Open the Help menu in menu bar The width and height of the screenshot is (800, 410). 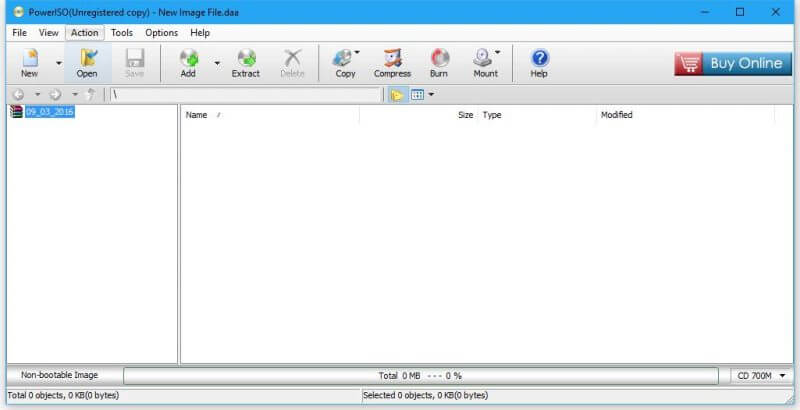click(200, 33)
